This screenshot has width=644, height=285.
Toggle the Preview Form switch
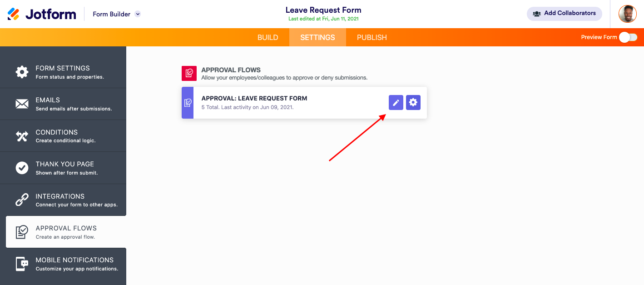pos(628,37)
